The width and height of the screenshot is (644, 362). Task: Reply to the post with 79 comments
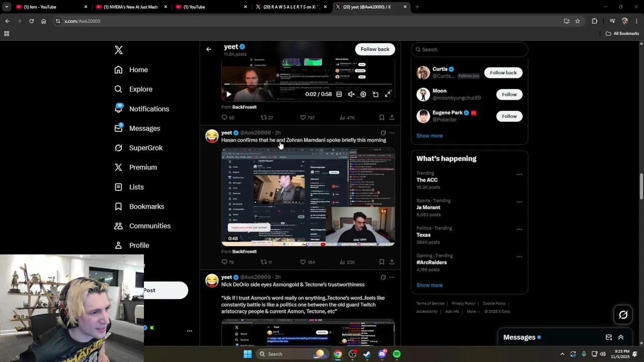click(x=228, y=262)
